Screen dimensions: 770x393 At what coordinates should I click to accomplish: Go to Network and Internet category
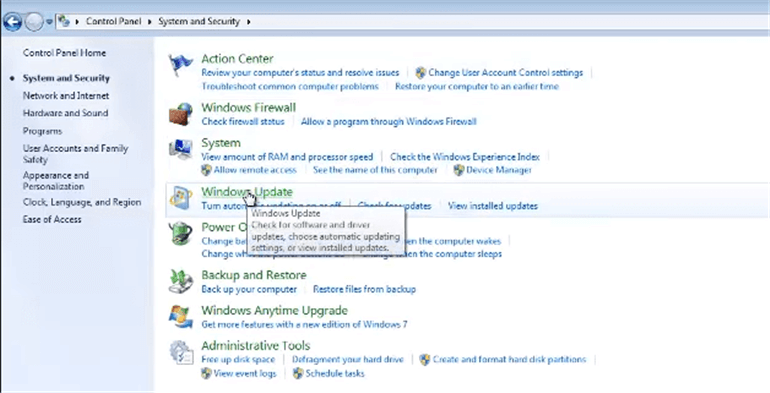point(66,96)
